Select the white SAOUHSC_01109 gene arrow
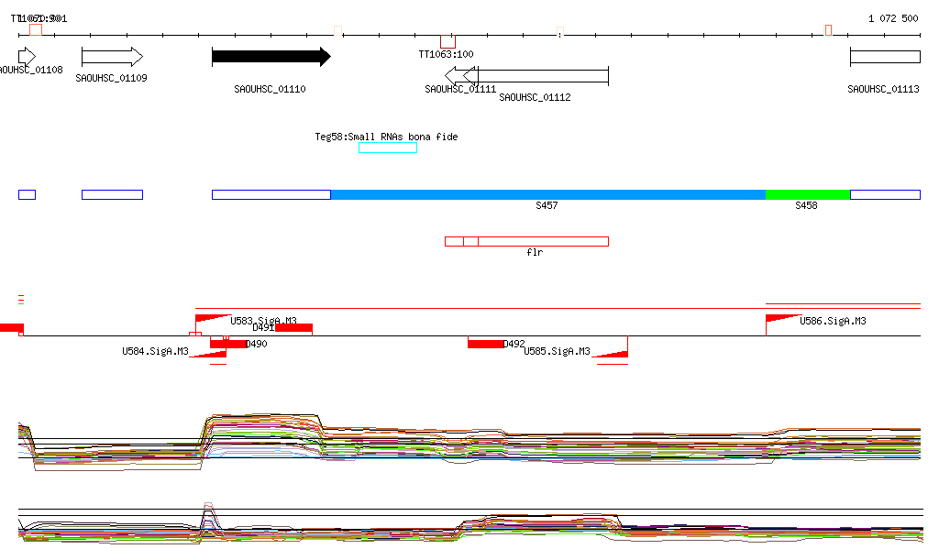This screenshot has width=939, height=560. tap(112, 57)
